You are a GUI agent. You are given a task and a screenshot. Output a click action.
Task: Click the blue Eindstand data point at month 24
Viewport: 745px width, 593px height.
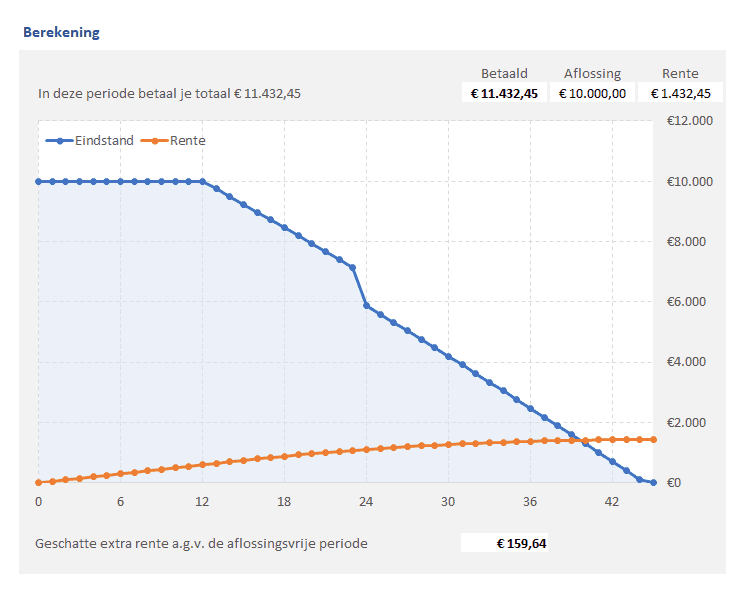[x=366, y=305]
